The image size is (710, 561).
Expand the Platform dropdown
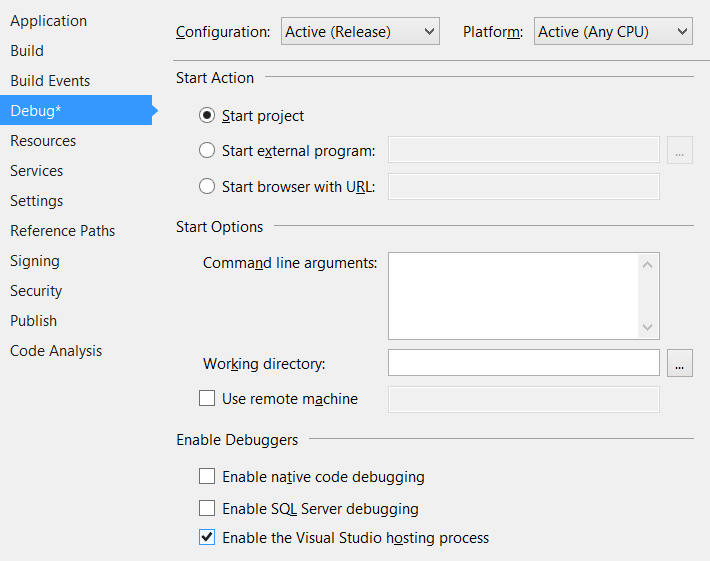[x=613, y=32]
